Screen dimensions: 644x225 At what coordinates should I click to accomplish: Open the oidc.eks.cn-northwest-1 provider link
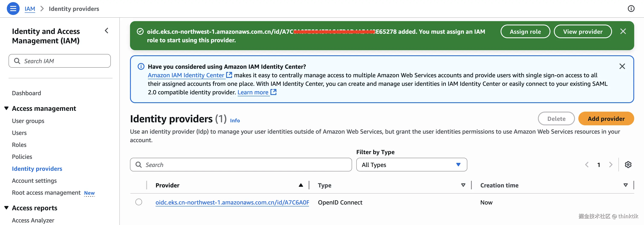(x=232, y=202)
